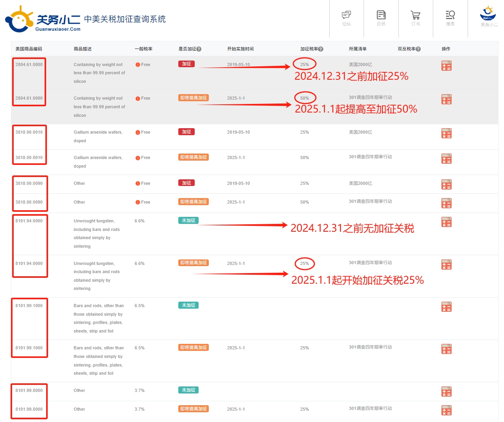504x422 pixels.
Task: Click the Free info icon in second 3818.00.0090 row
Action: point(138,202)
